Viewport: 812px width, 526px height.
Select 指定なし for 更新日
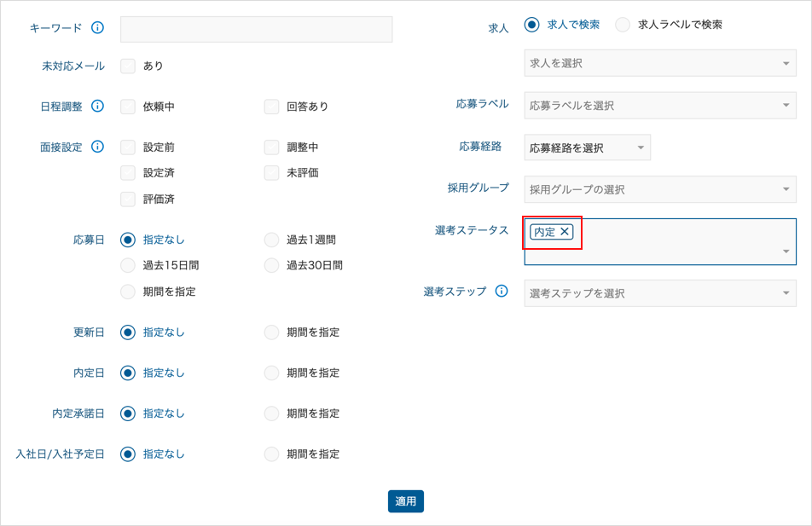point(128,332)
